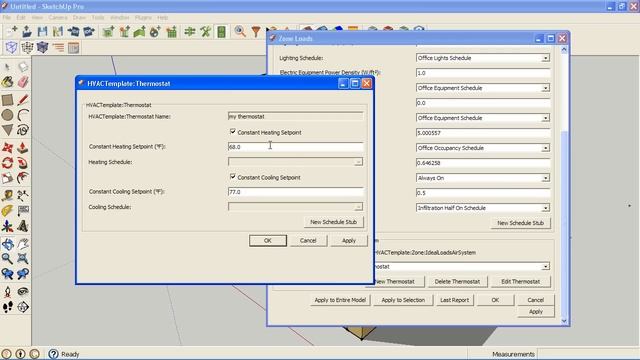Open the Tools menu
Image resolution: width=640 pixels, height=360 pixels.
[x=98, y=18]
